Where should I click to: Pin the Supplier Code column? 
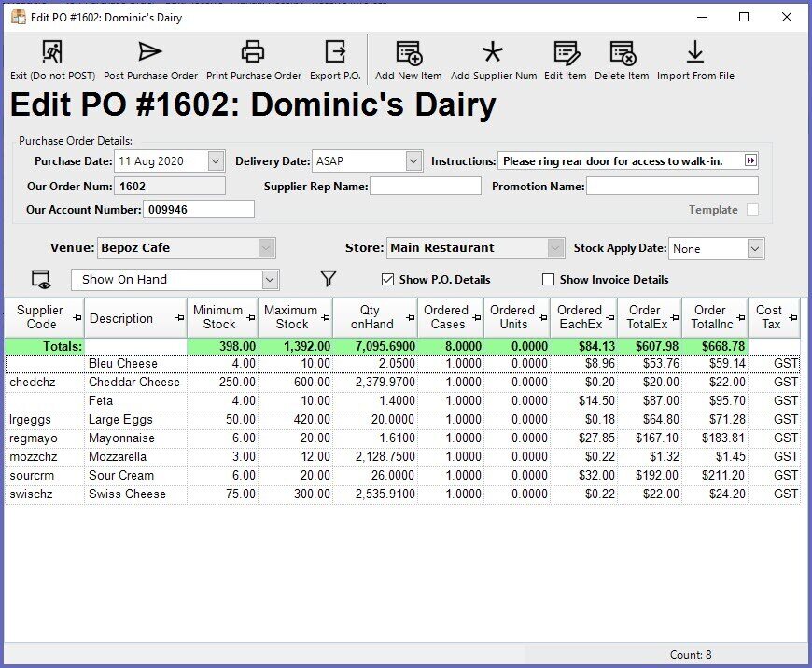[77, 317]
